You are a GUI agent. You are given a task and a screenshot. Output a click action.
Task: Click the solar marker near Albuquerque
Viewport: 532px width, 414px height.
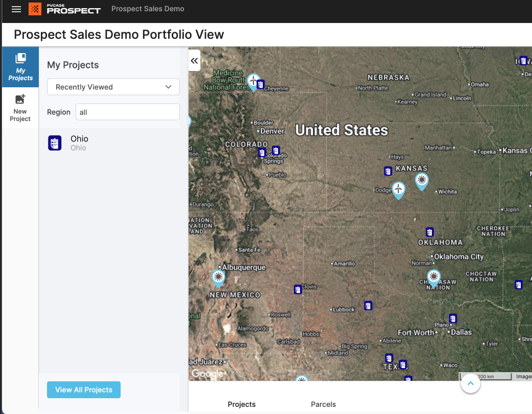point(218,277)
